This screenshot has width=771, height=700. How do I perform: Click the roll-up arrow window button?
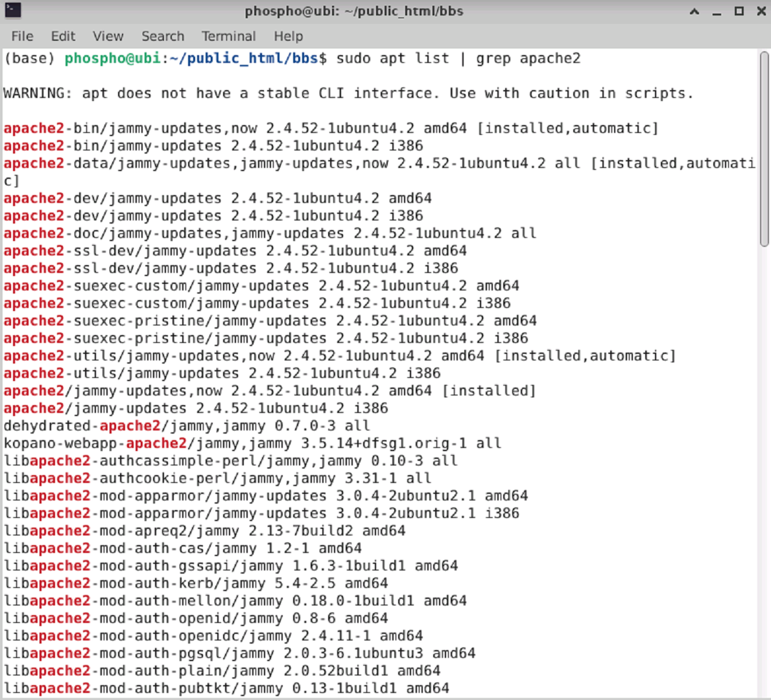click(x=694, y=11)
